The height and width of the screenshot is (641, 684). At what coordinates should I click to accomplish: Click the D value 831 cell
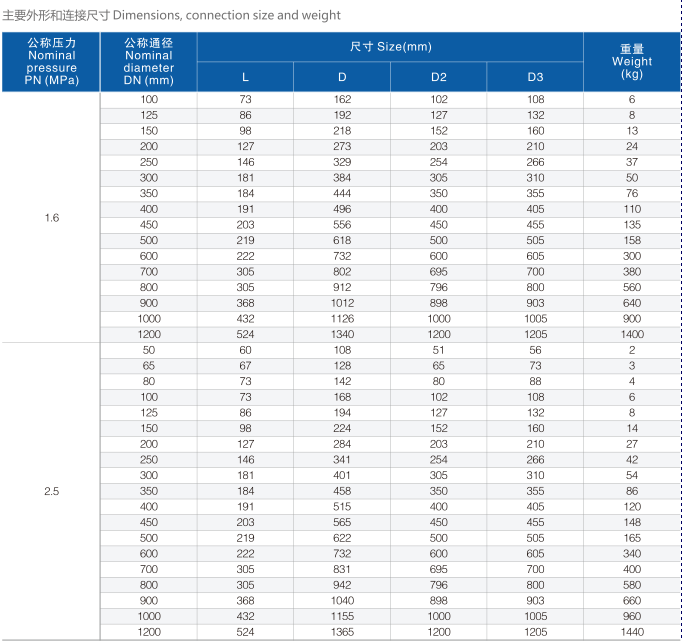point(342,569)
